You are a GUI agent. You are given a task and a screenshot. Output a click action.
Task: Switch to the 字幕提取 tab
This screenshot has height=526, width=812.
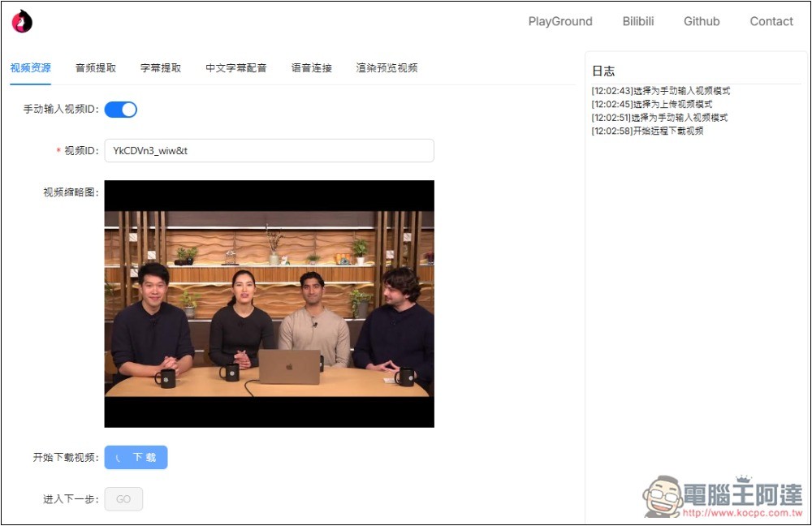pyautogui.click(x=161, y=68)
